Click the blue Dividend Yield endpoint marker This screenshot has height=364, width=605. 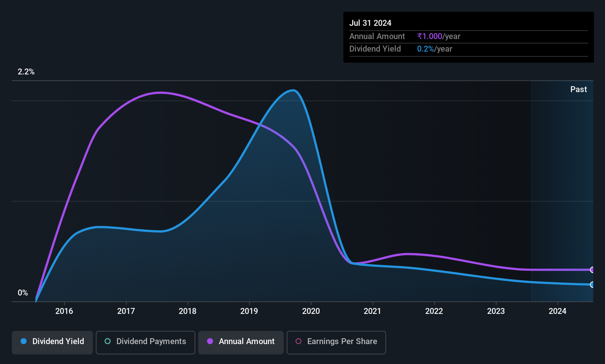(x=592, y=285)
